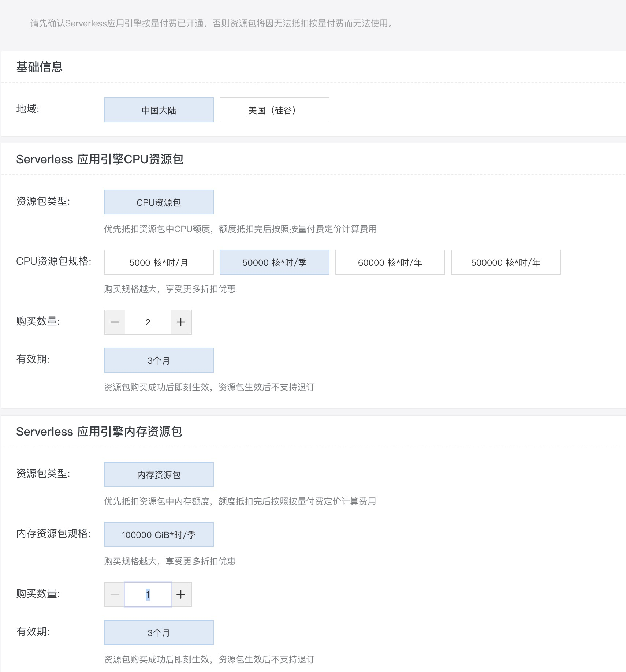The height and width of the screenshot is (672, 626).
Task: Click the hint 优先抵扣资源包中内存额度
Action: pyautogui.click(x=240, y=501)
